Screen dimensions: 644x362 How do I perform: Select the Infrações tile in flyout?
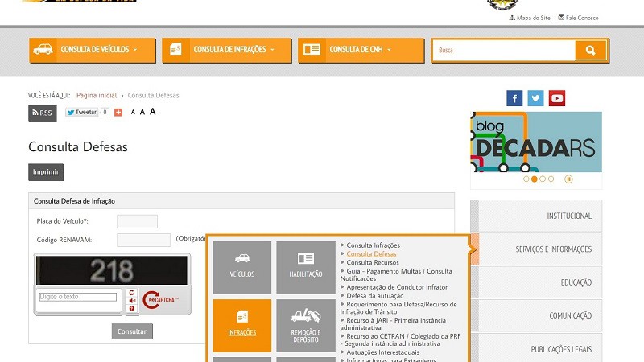click(242, 326)
